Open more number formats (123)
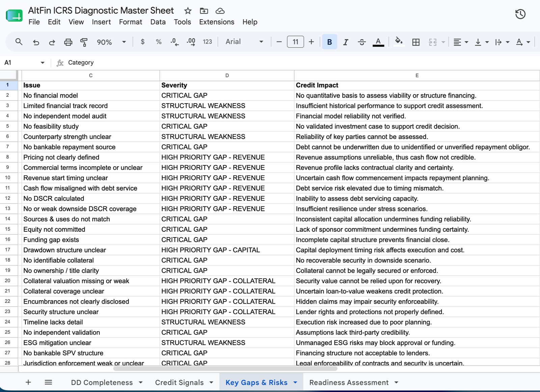 (207, 42)
